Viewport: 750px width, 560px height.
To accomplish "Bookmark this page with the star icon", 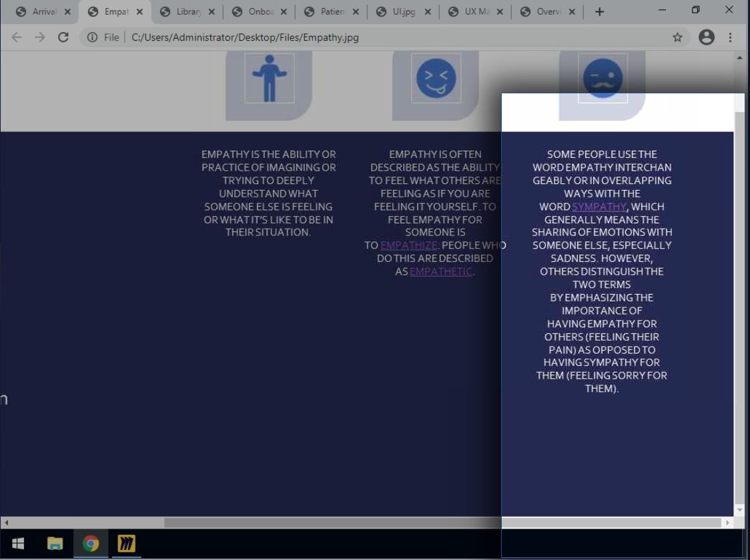I will pos(677,37).
